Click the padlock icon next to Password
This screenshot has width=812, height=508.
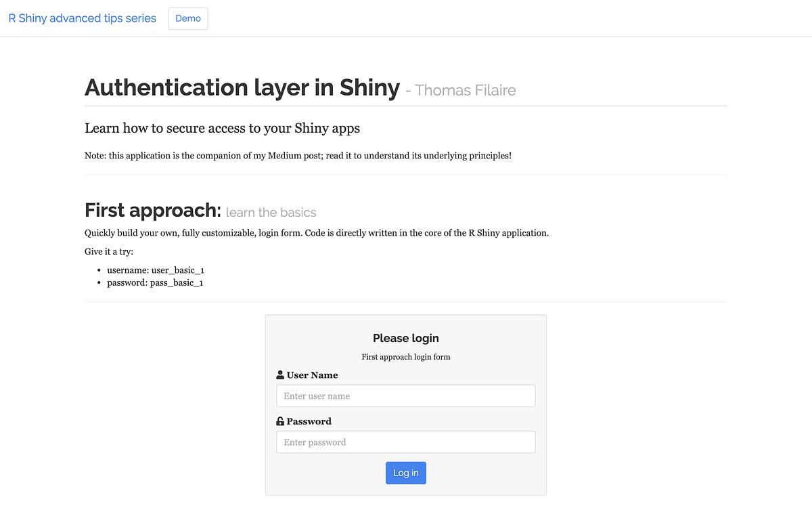coord(279,421)
